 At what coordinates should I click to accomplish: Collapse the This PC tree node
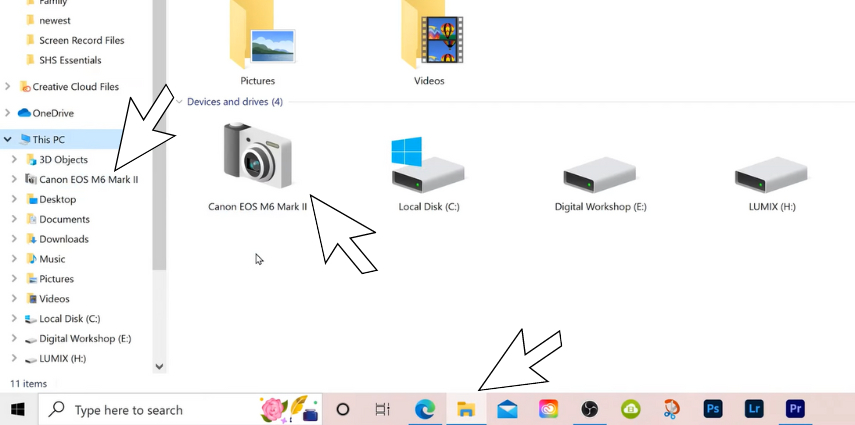click(x=8, y=140)
